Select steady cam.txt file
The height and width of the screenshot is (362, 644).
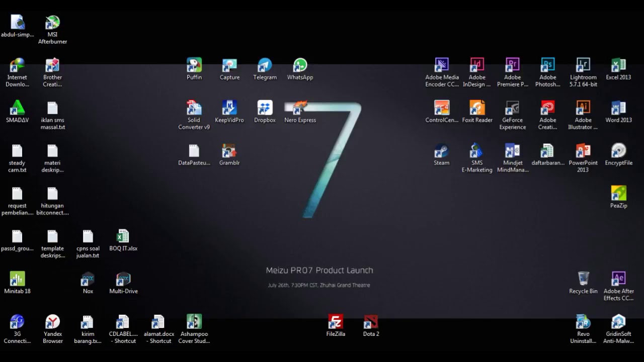[x=17, y=151]
